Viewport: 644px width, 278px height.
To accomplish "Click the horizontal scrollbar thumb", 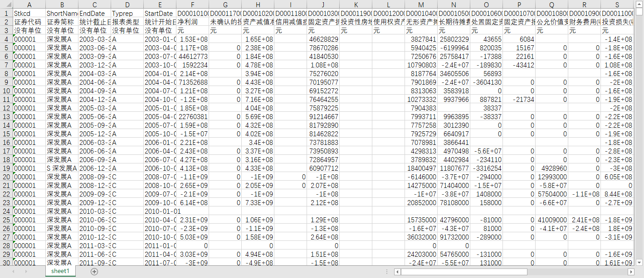I will tap(464, 272).
